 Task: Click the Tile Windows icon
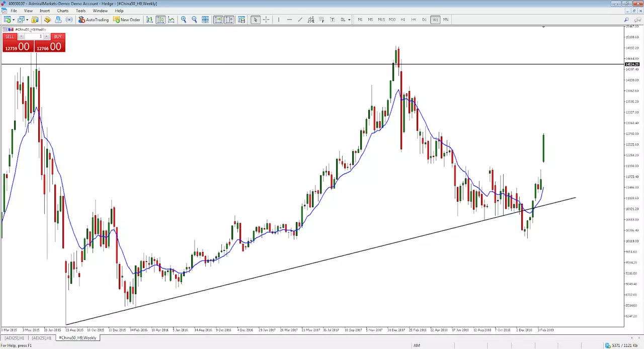[205, 20]
